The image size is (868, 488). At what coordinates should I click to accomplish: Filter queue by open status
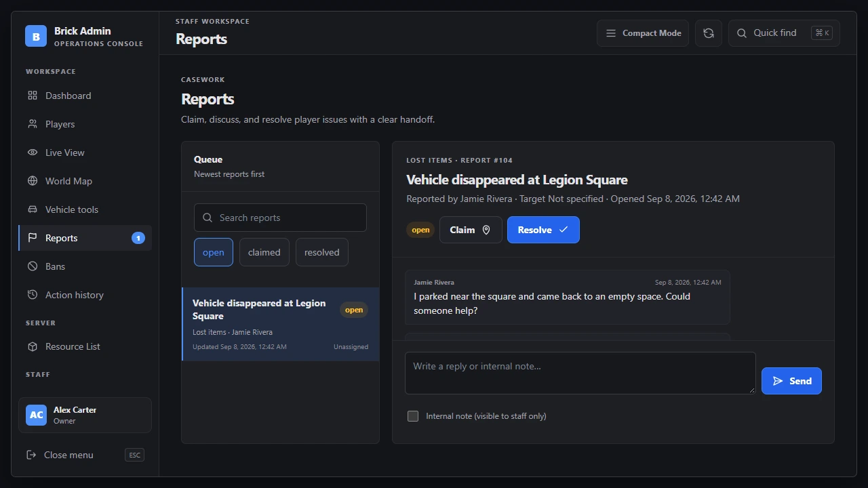pyautogui.click(x=214, y=252)
